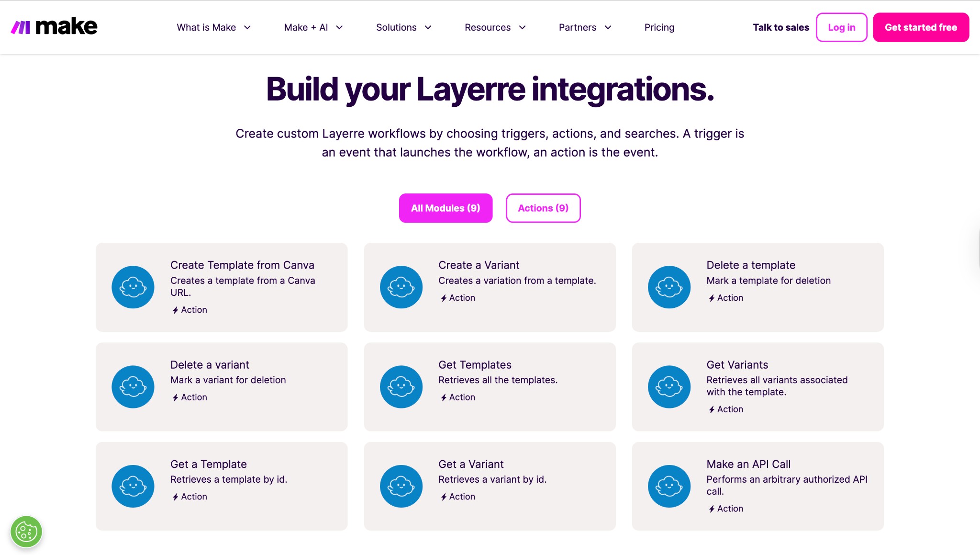
Task: Click Layerre icon on Get a Template card
Action: tap(133, 486)
